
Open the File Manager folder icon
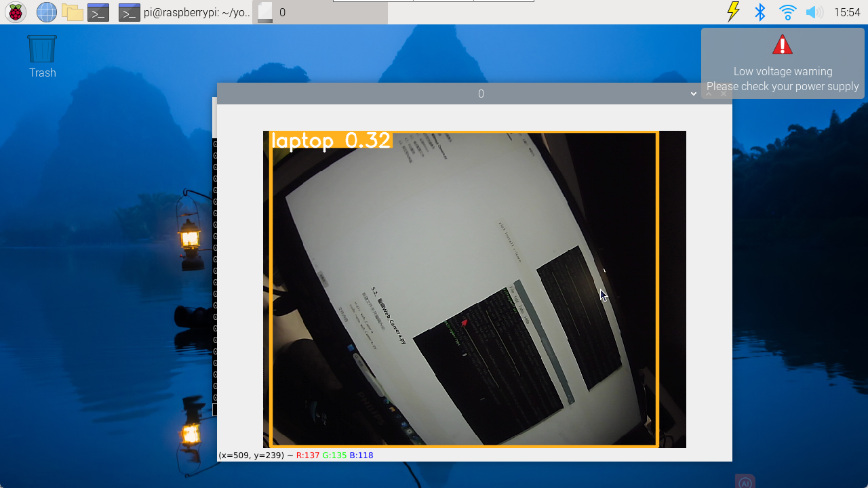(x=72, y=12)
